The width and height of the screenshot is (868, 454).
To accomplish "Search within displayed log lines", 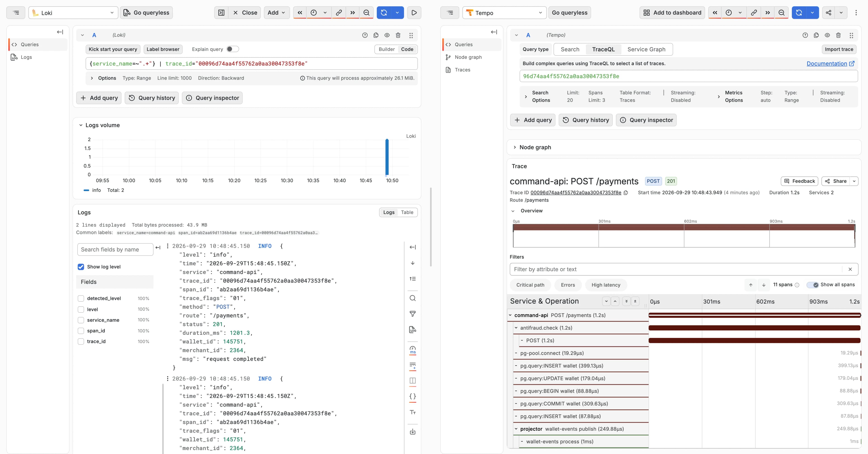I will (413, 298).
